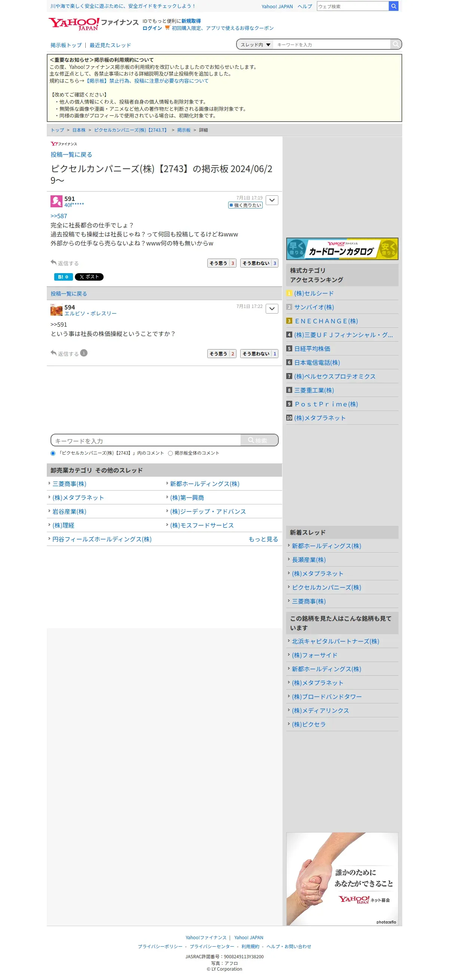Click 投稿一覧に戻る in the gray bar
The image size is (449, 980).
pyautogui.click(x=69, y=294)
